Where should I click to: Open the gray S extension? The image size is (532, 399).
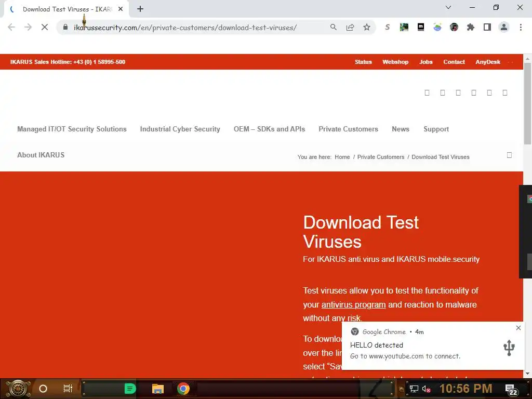(x=387, y=27)
